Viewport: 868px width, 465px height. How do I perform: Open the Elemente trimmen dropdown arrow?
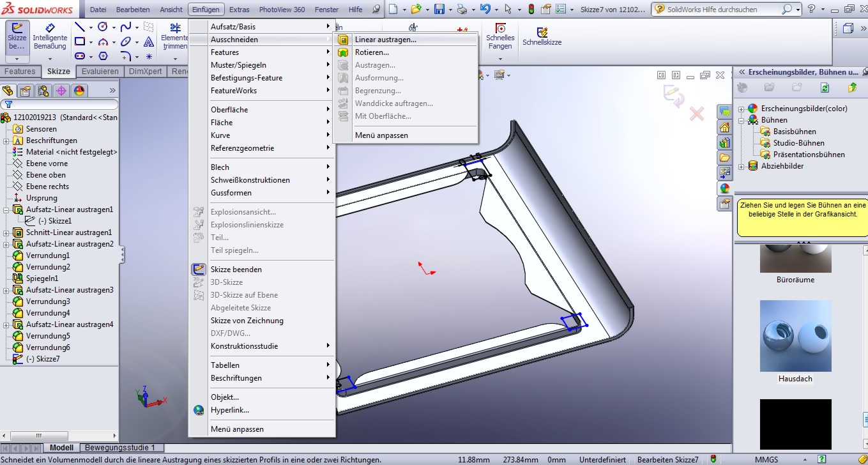tap(174, 59)
